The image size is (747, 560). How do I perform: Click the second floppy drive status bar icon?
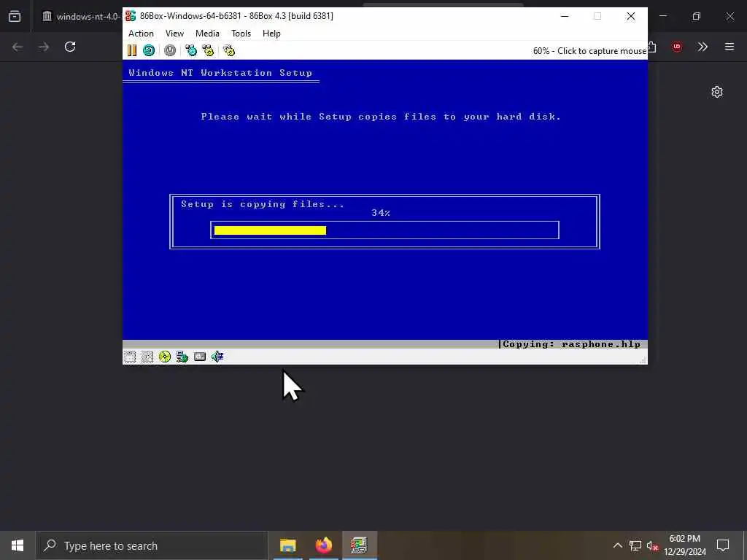tap(147, 357)
